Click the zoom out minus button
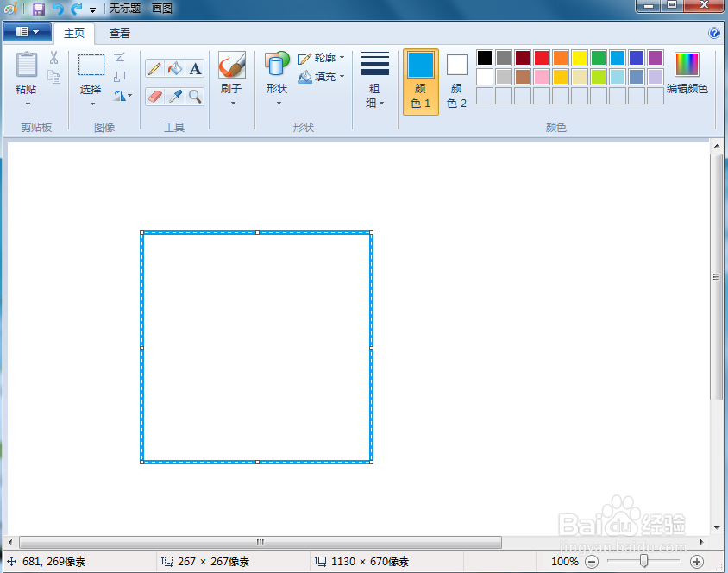Image resolution: width=728 pixels, height=573 pixels. (592, 562)
